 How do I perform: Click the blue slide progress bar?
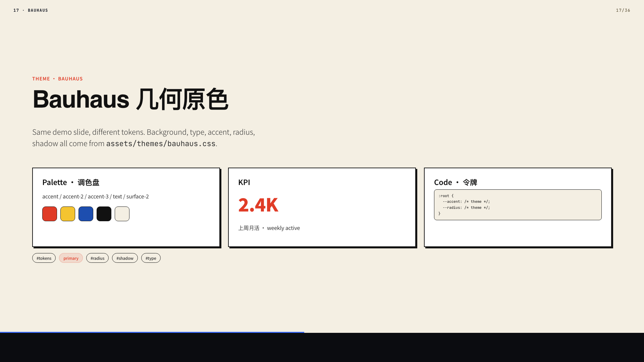coord(152,332)
